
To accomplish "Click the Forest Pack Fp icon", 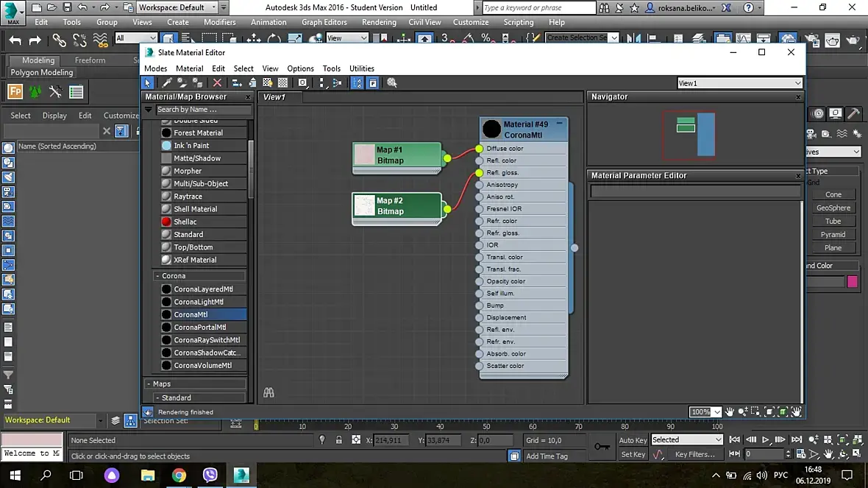I will 15,92.
